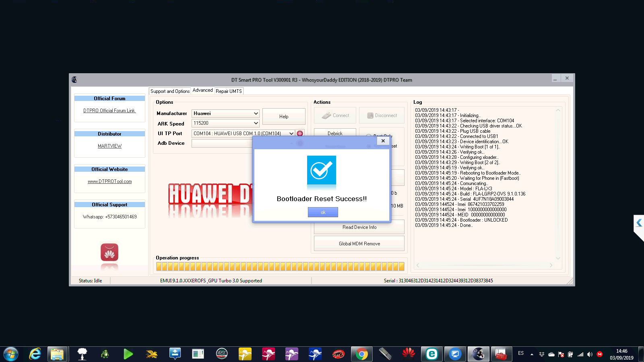Click the EMUI 9.1.0 status bar text
The height and width of the screenshot is (362, 644).
tap(211, 281)
